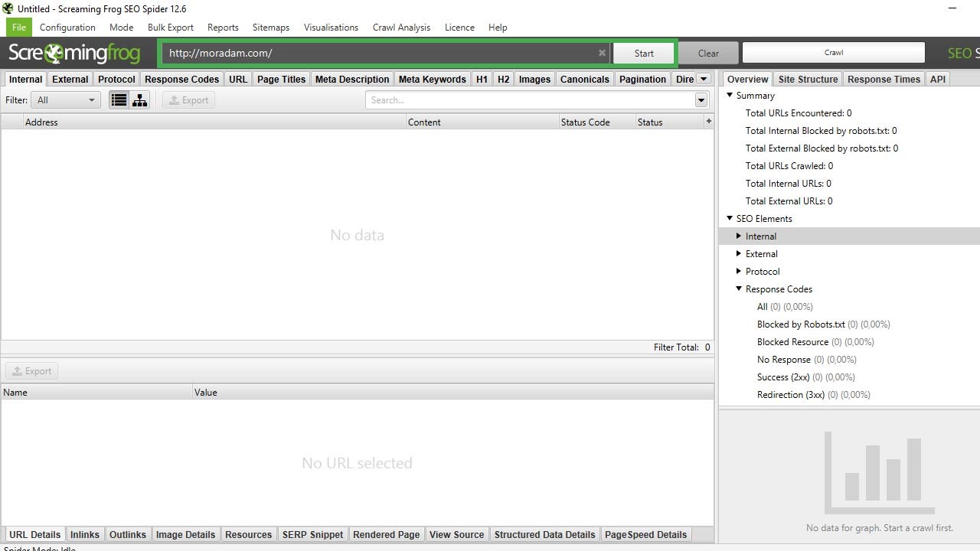Sort by the Status Code column header
Screen dimensions: 980x551
tap(597, 122)
